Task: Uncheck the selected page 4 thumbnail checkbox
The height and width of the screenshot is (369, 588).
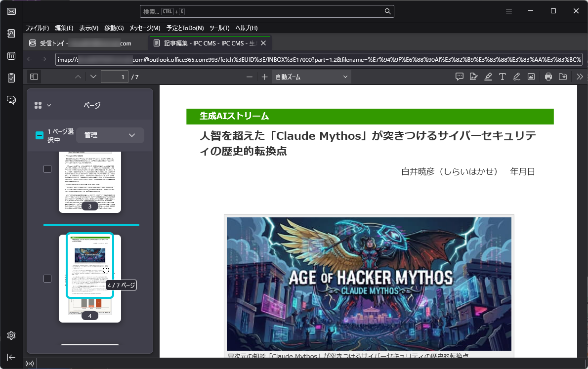Action: click(x=47, y=278)
